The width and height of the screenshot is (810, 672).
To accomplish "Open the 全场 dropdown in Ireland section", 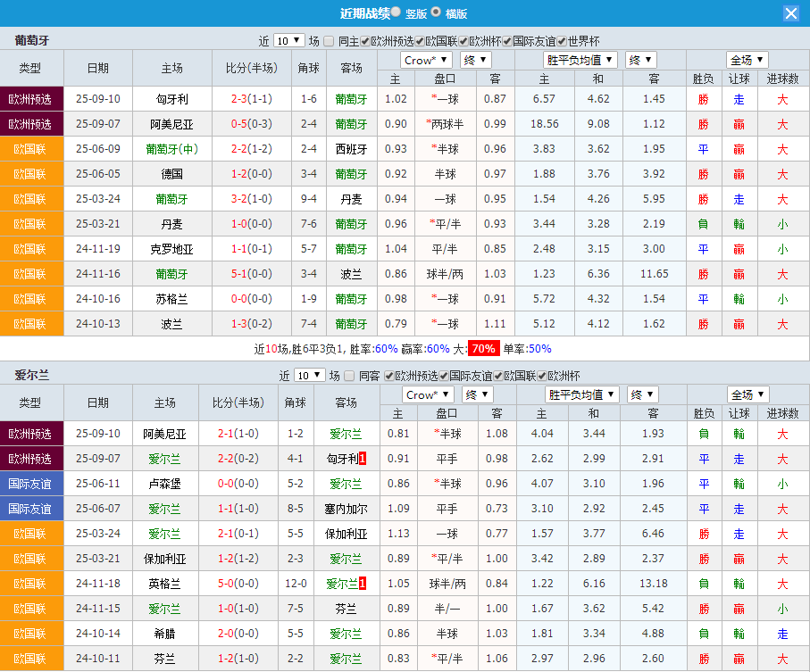I will (748, 394).
